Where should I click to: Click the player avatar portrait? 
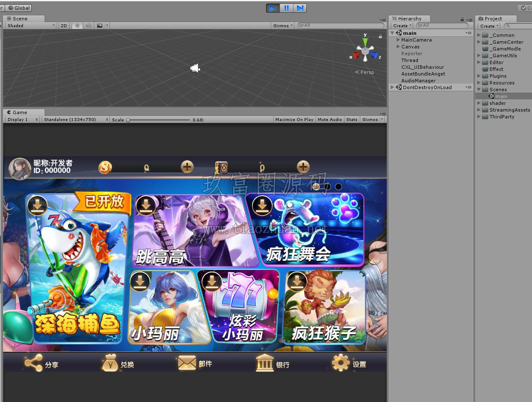coord(20,168)
